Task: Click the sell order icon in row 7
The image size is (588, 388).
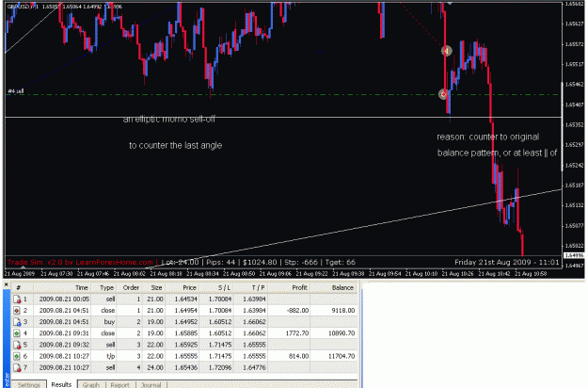Action: [17, 367]
